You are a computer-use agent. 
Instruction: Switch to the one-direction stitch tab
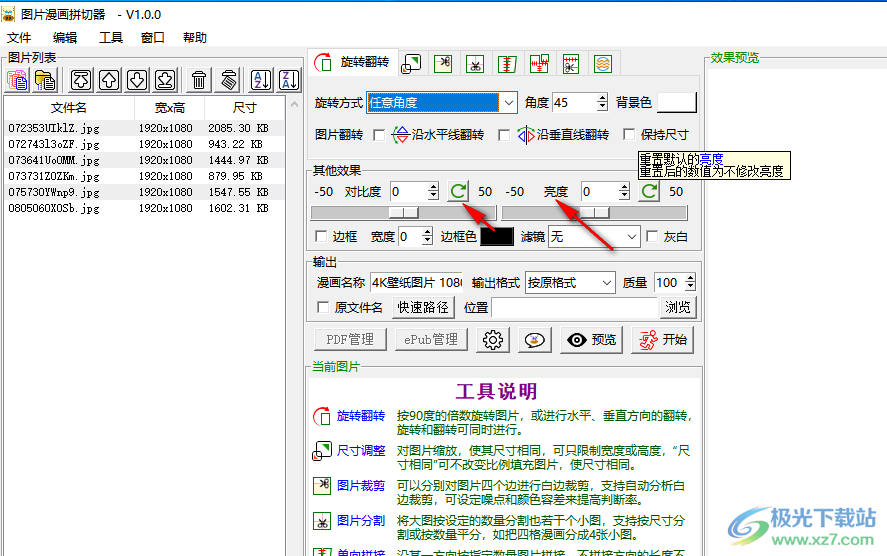(507, 63)
